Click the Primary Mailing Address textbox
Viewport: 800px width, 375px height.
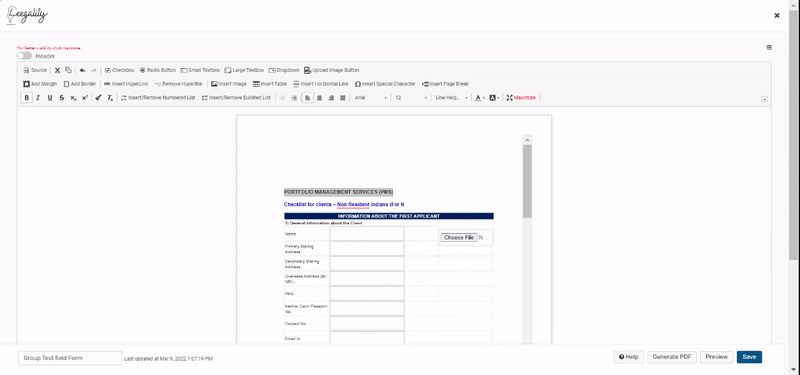[x=367, y=248]
